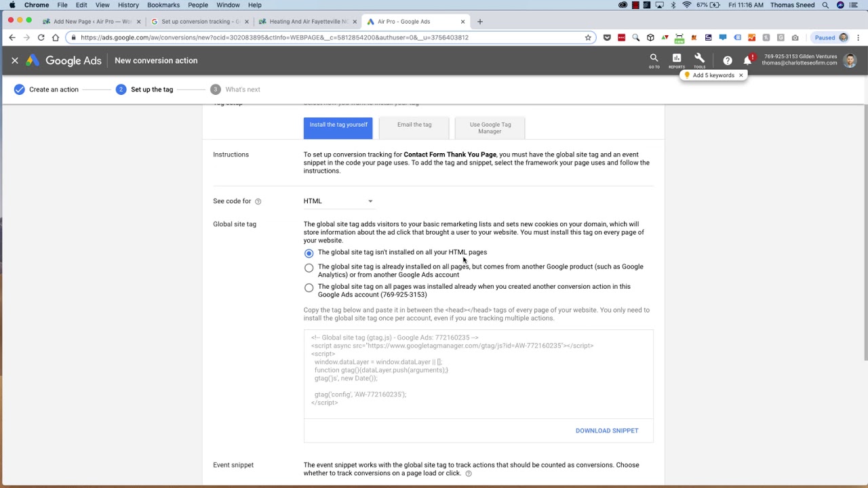
Task: Switch to Heating And Air Fayetteville tab
Action: click(x=307, y=21)
